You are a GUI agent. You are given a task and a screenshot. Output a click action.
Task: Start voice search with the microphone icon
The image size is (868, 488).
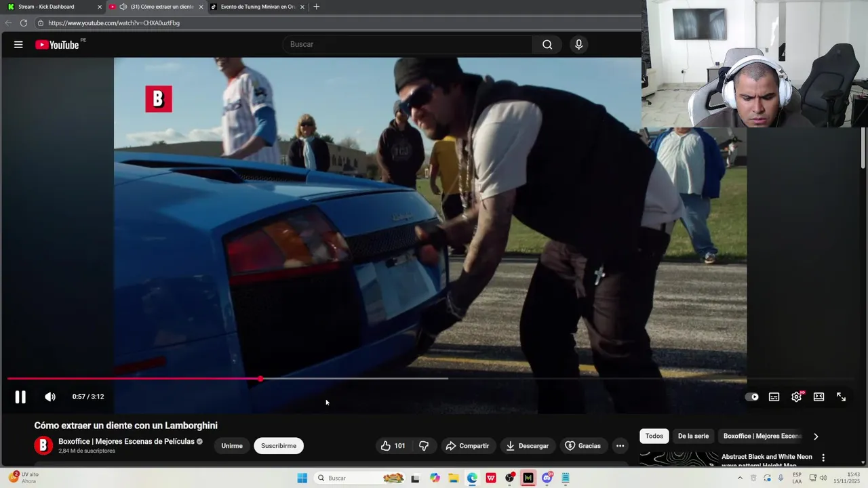tap(578, 45)
